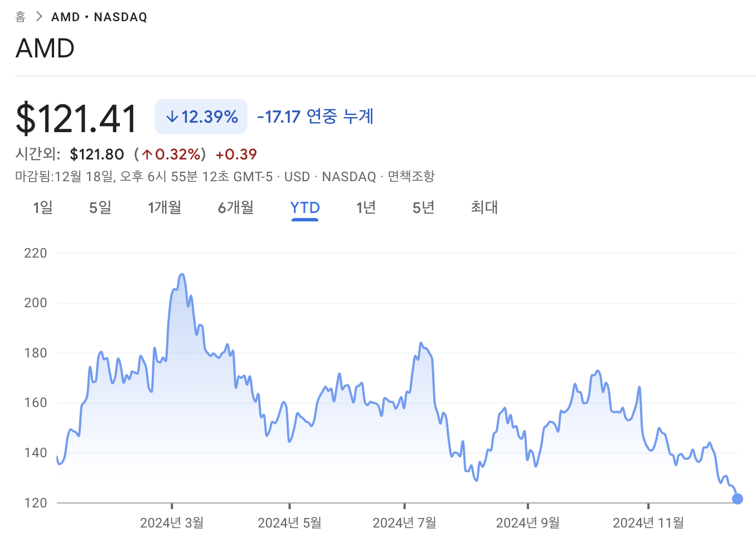Switch to the 6개월 range tab
The image size is (756, 542).
(x=236, y=208)
